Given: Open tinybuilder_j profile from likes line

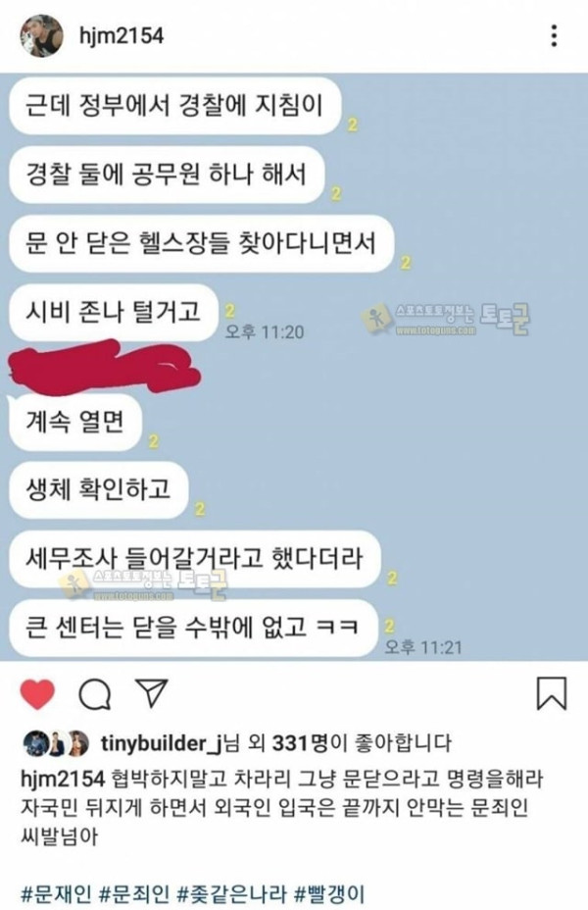Looking at the screenshot, I should click(x=162, y=743).
